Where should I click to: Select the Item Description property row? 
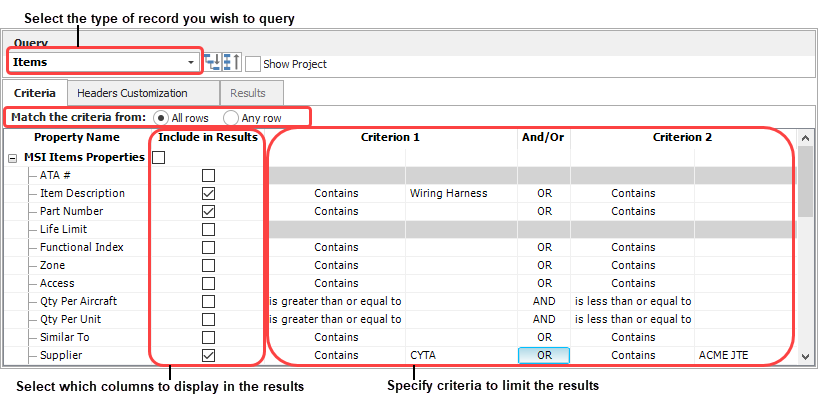point(82,194)
